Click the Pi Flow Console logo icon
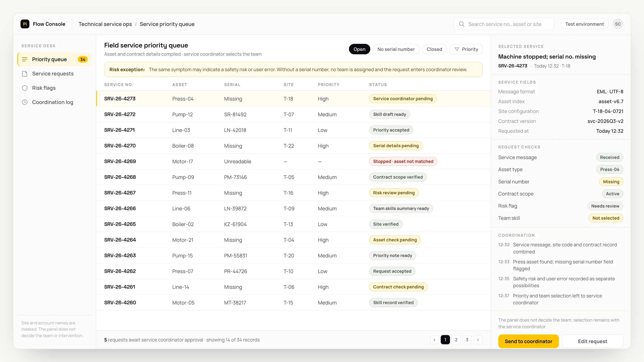This screenshot has width=644, height=362. pyautogui.click(x=25, y=24)
